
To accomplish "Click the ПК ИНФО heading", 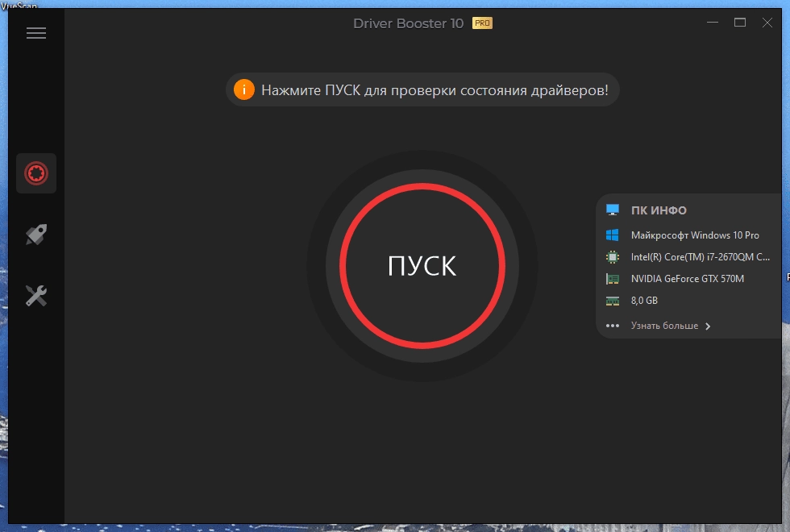I will click(659, 210).
